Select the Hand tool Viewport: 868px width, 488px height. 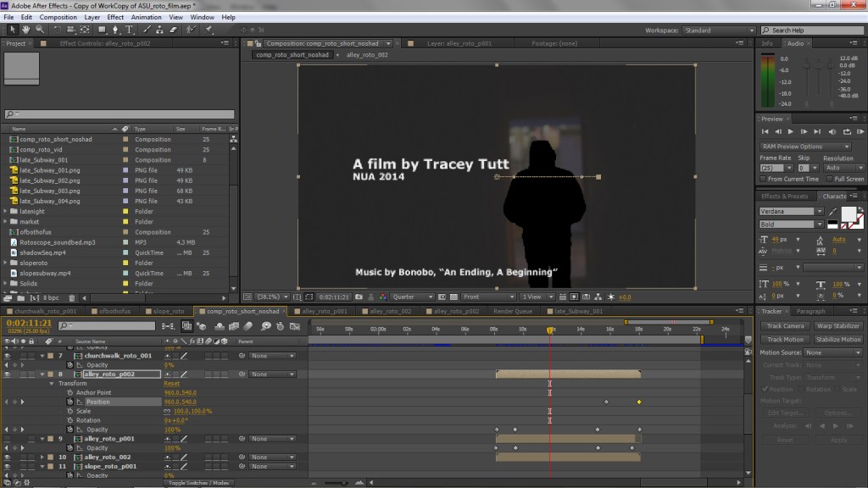26,30
